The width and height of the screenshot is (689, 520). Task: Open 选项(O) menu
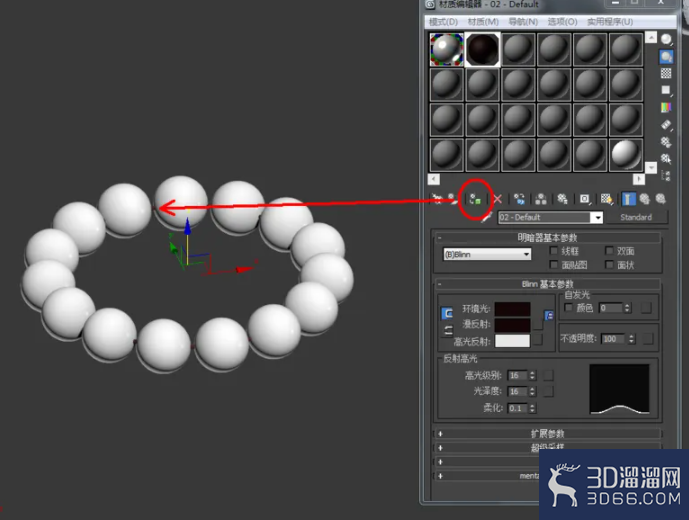coord(562,22)
